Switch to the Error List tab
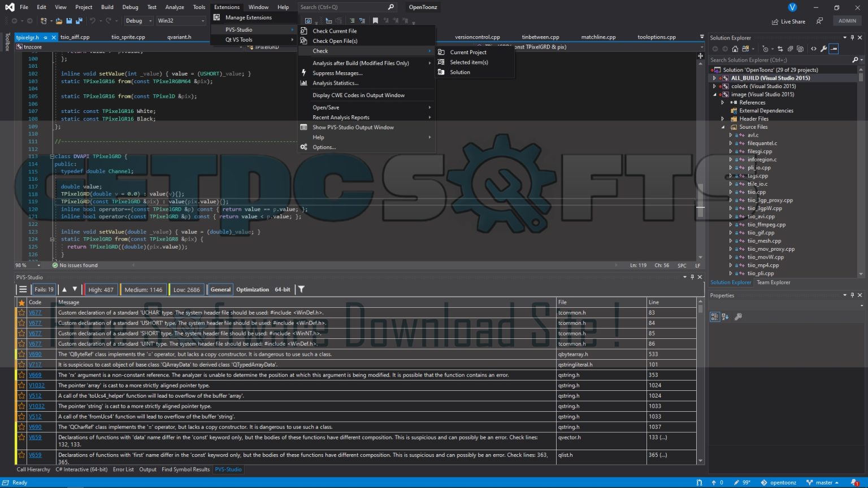 click(x=123, y=469)
